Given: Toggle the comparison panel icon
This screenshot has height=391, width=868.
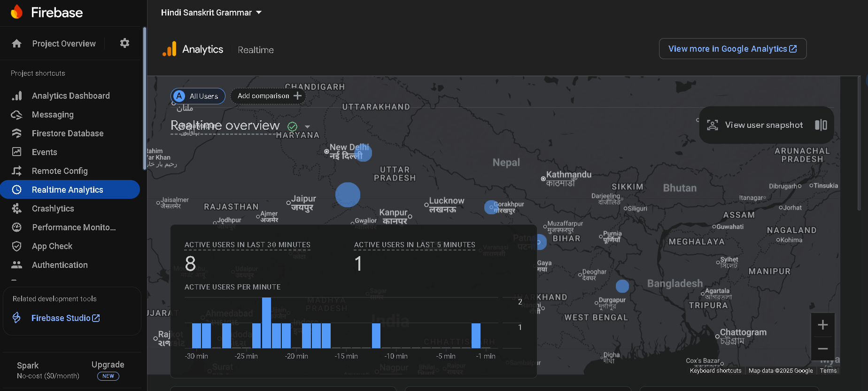Looking at the screenshot, I should click(x=821, y=125).
